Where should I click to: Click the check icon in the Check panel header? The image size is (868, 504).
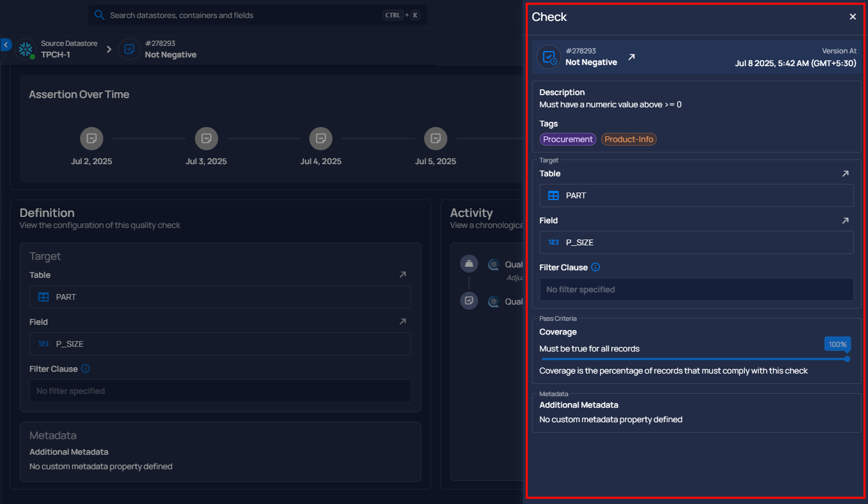point(549,57)
